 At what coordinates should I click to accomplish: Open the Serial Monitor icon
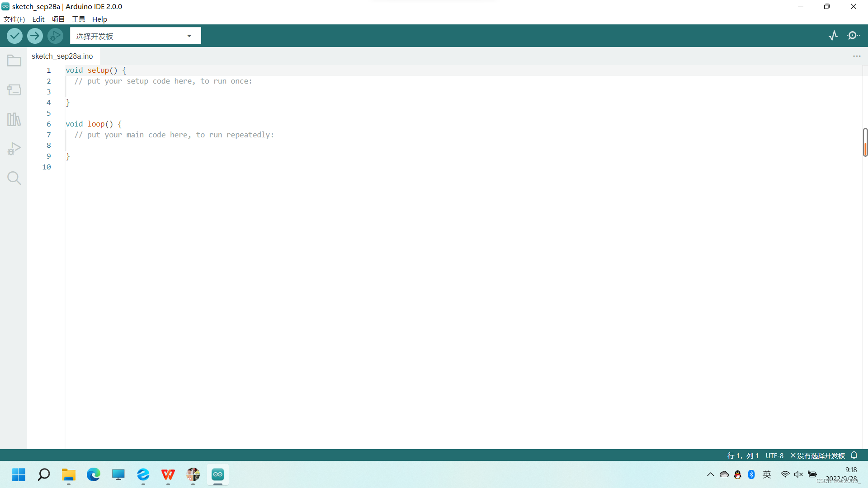click(853, 36)
